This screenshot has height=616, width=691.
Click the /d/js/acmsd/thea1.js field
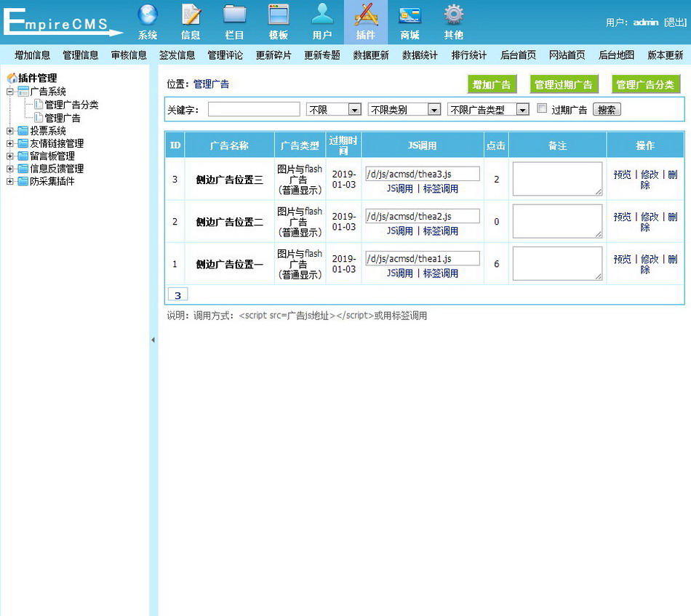pos(422,259)
